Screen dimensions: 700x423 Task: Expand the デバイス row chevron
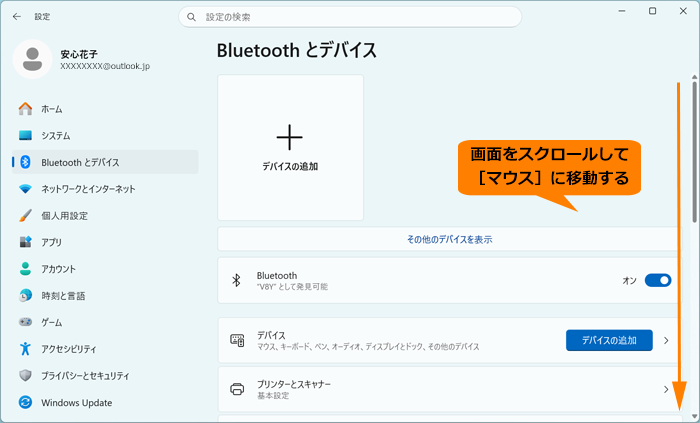(x=666, y=340)
